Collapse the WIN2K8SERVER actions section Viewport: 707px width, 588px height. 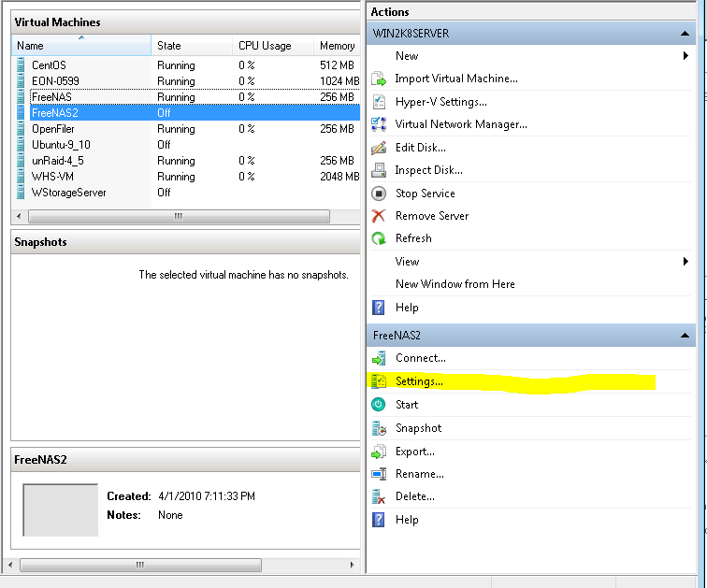[x=685, y=34]
